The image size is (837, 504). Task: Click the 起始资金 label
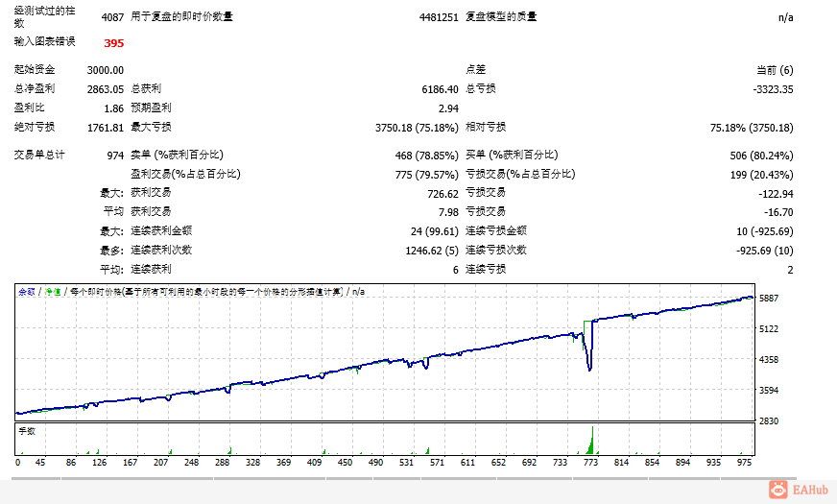(x=35, y=69)
